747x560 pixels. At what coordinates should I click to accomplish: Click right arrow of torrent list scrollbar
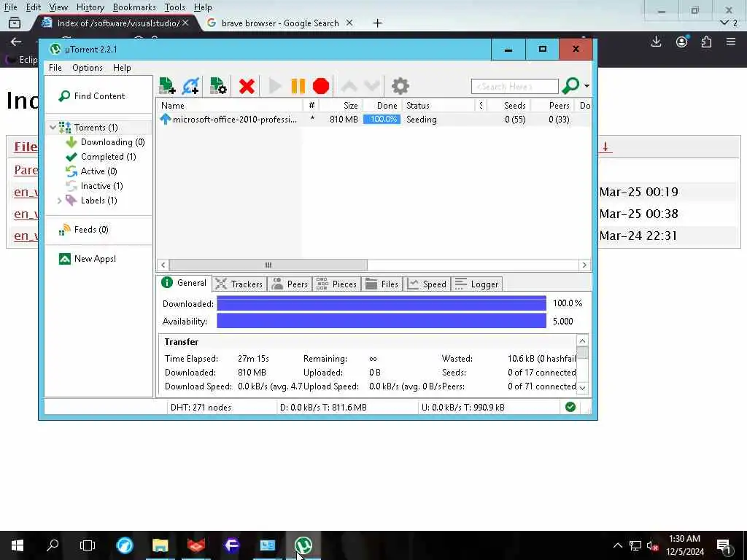click(584, 265)
